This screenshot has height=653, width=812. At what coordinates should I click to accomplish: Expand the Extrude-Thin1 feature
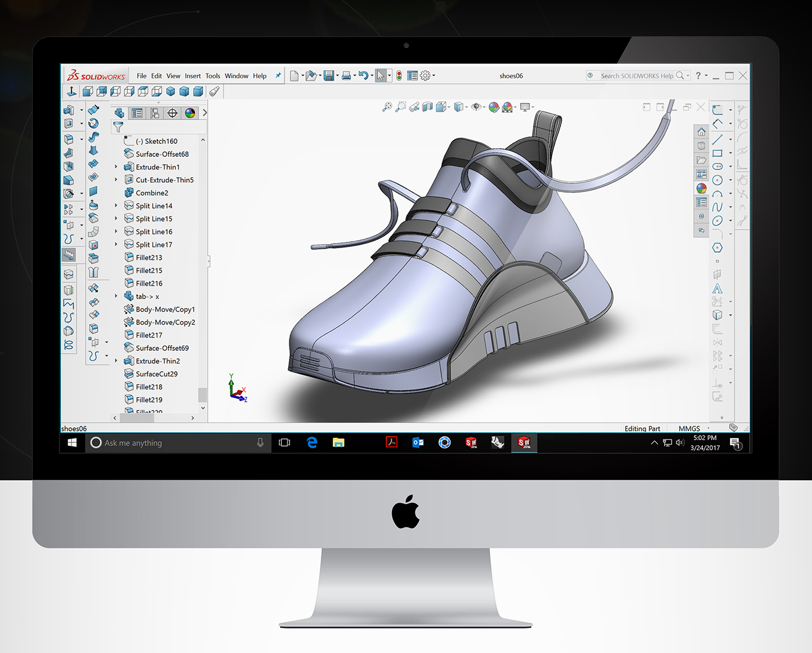click(116, 167)
